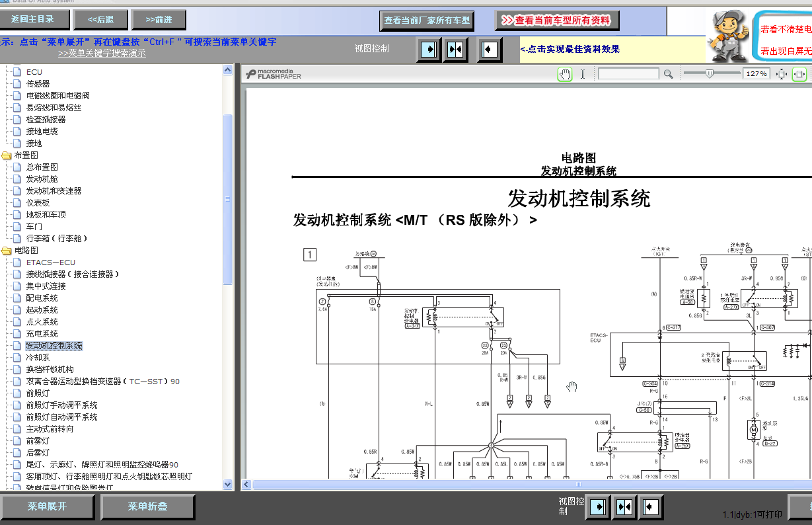
Task: Open 起动系统 entry
Action: coord(42,310)
